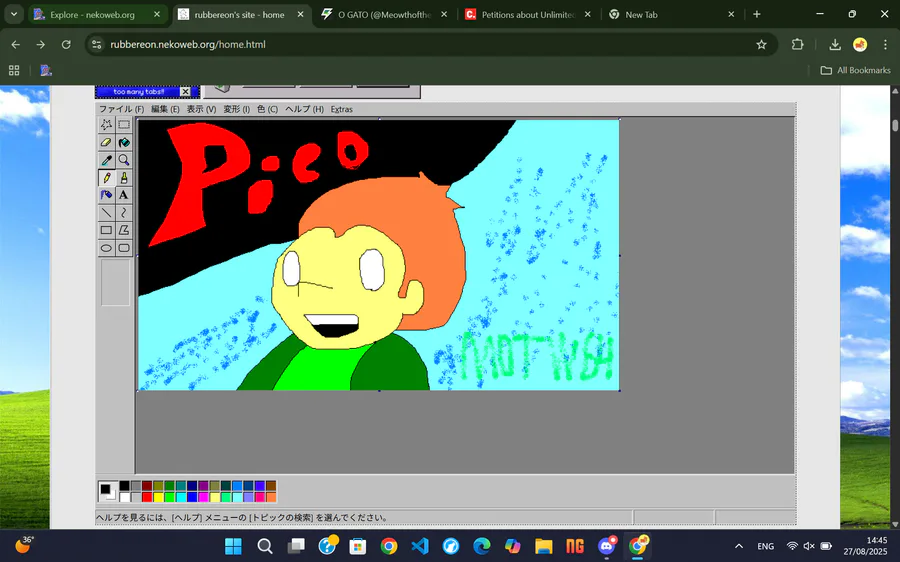Open the Chrome profile avatar
Viewport: 900px width, 562px height.
(860, 44)
